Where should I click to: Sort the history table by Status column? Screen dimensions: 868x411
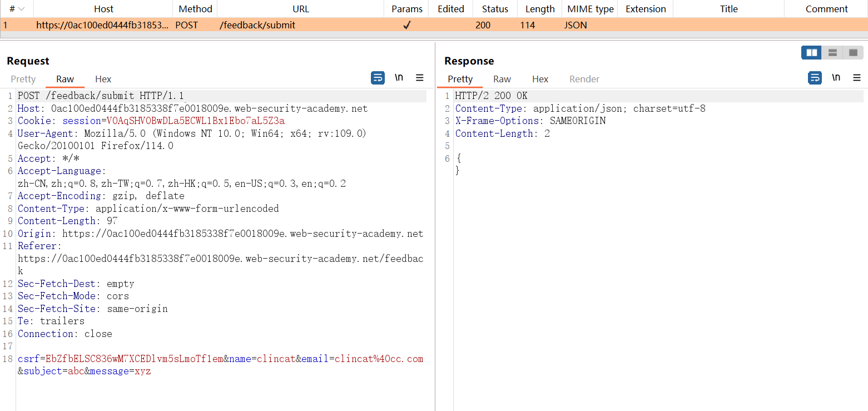[x=495, y=9]
